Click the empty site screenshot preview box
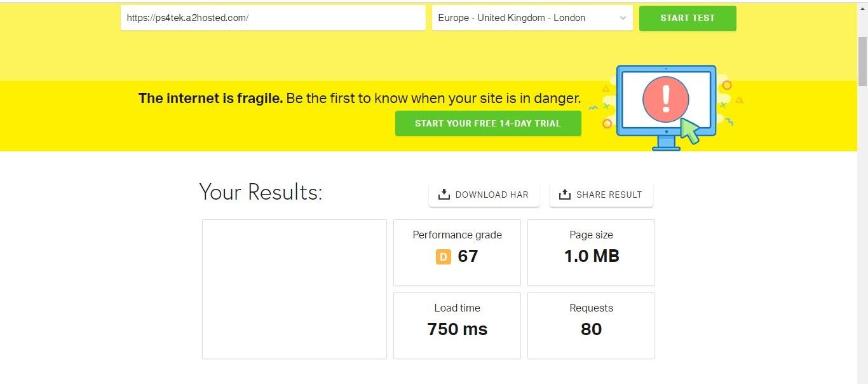Viewport: 868px width, 384px height. (294, 289)
